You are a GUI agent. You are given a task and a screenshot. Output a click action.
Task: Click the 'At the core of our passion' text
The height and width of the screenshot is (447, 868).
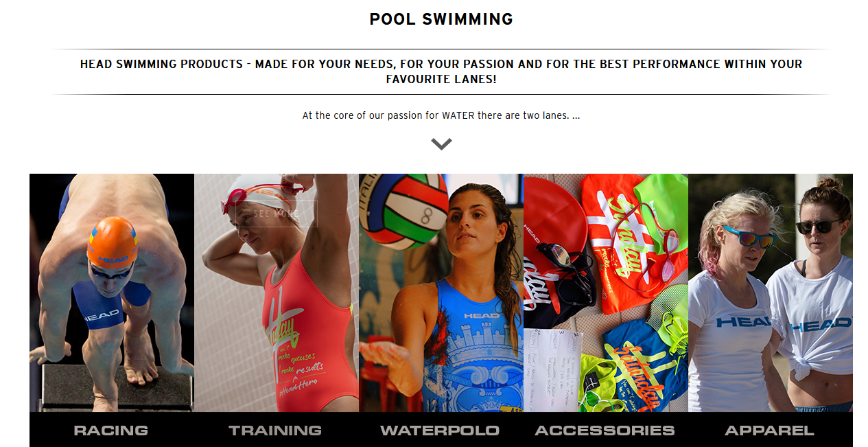[x=441, y=115]
